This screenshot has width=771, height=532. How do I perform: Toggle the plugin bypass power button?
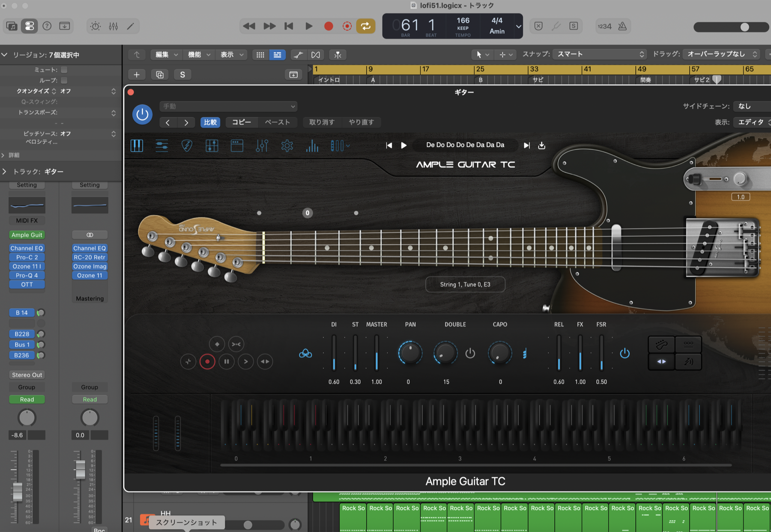(142, 114)
